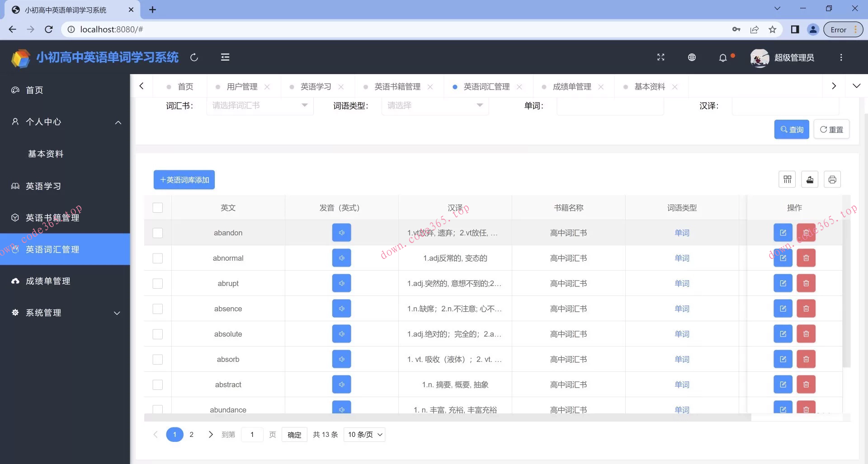Open the column settings icon above the table
The image size is (868, 464).
tap(787, 179)
